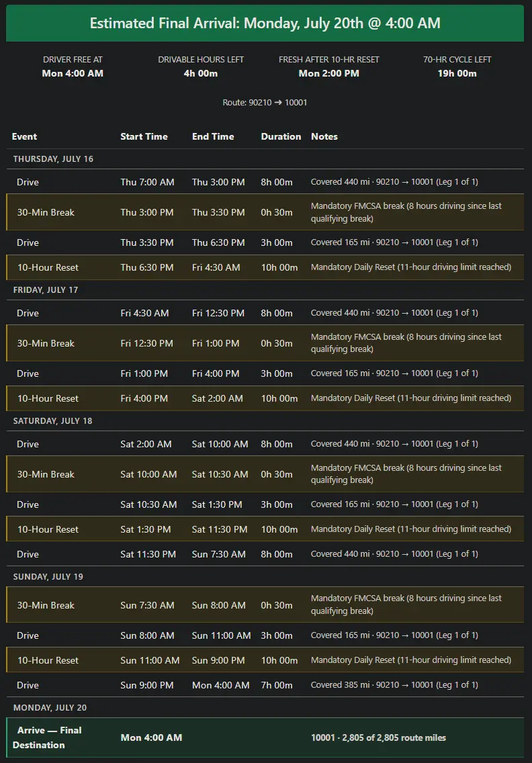The image size is (532, 763).
Task: Click the 'Event' column header
Action: pyautogui.click(x=24, y=137)
